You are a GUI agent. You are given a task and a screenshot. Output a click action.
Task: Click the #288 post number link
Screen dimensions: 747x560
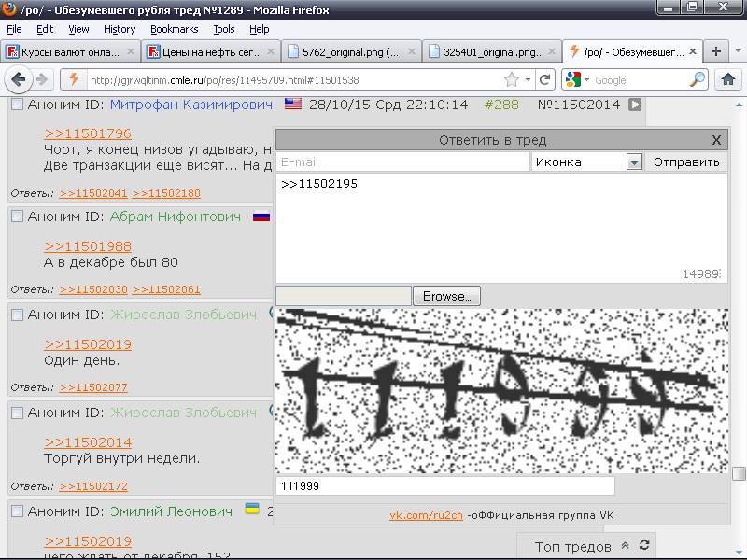coord(501,105)
